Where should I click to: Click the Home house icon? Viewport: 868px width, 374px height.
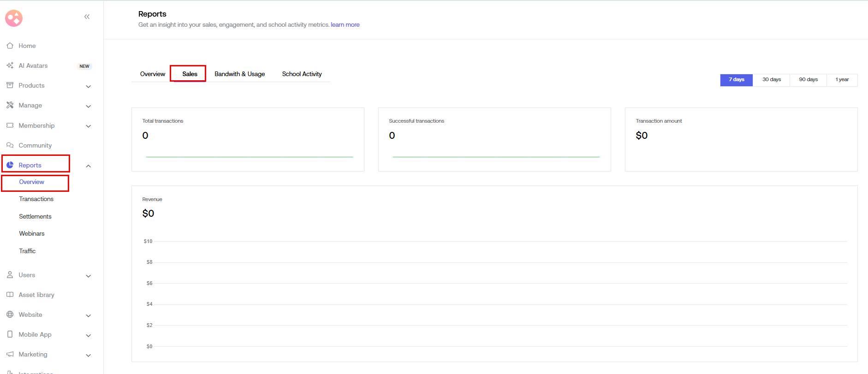(x=10, y=46)
